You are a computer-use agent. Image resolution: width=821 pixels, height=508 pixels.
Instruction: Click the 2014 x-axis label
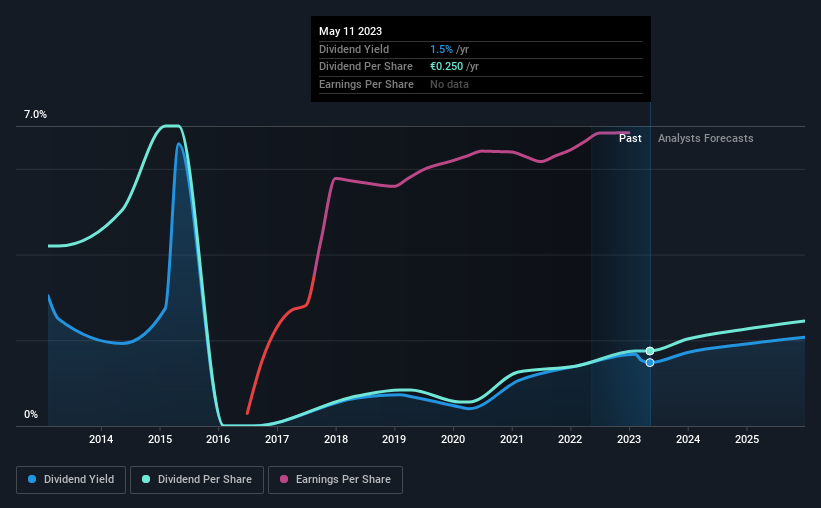tap(101, 439)
